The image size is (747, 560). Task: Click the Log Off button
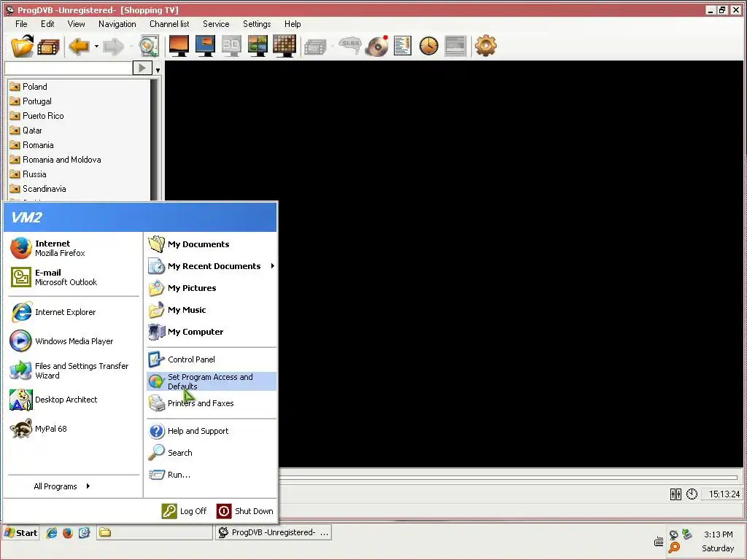pos(185,511)
